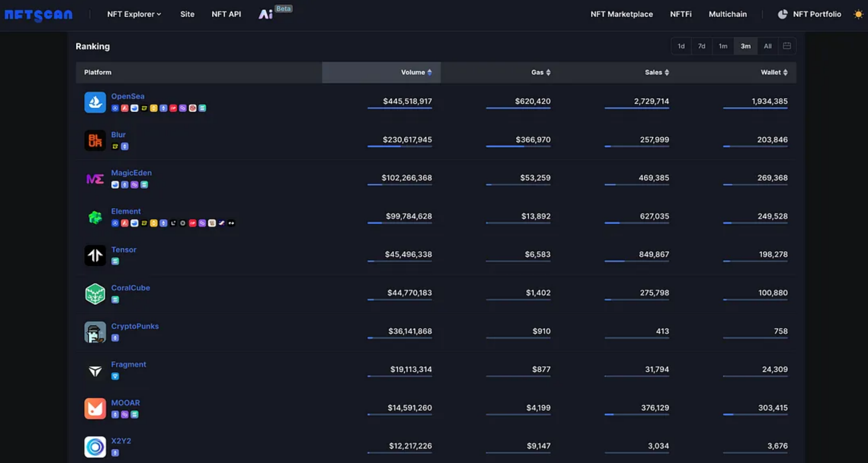The image size is (868, 463).
Task: Select the 1d time range tab
Action: [681, 46]
